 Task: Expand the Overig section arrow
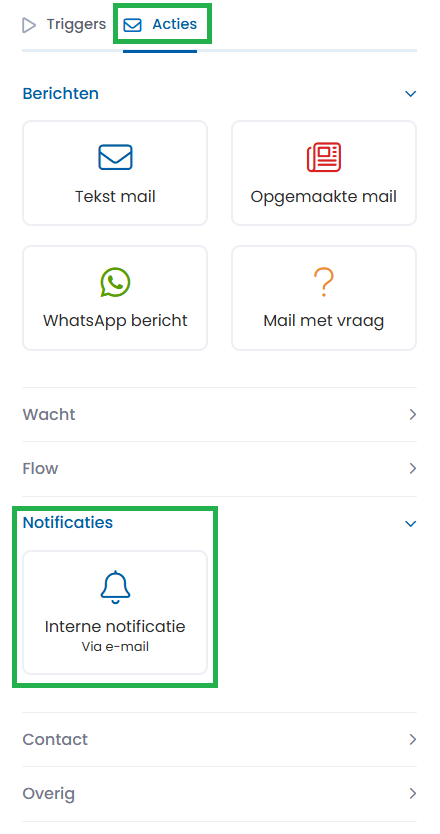tap(412, 794)
